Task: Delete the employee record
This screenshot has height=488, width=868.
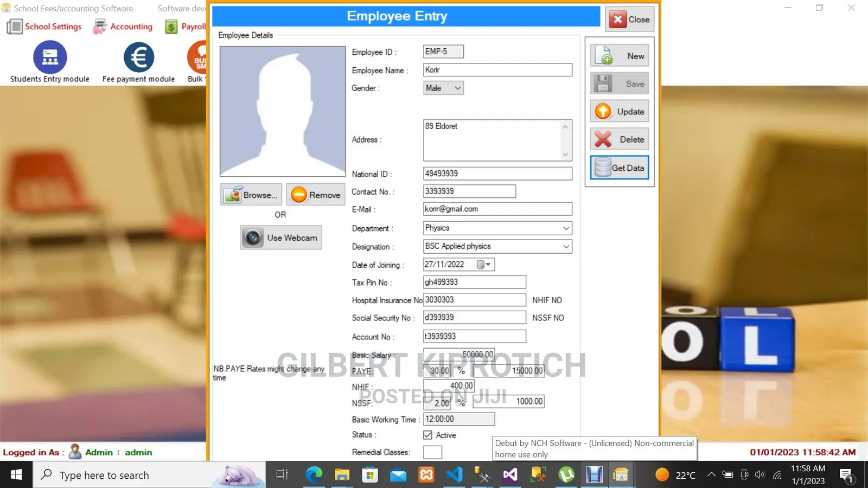Action: tap(620, 139)
